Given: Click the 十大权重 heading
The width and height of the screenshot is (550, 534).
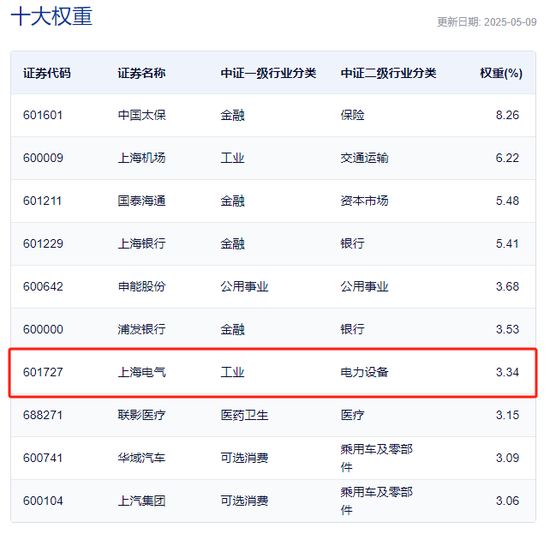Looking at the screenshot, I should [x=52, y=16].
